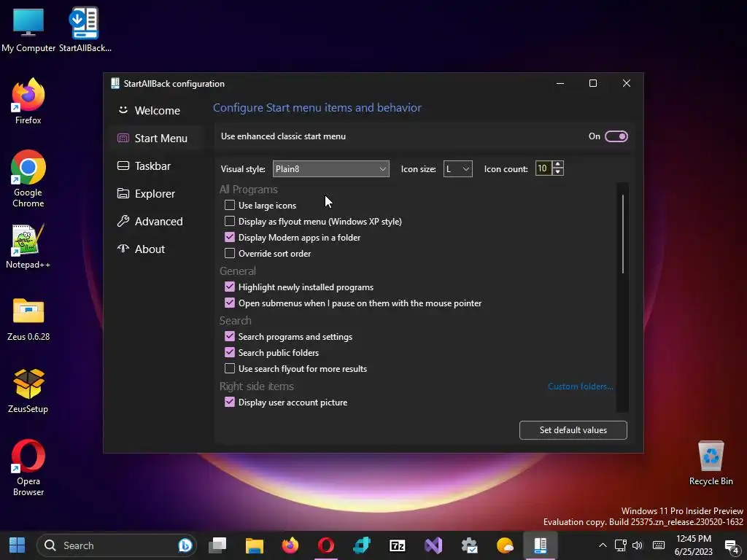Image resolution: width=747 pixels, height=560 pixels.
Task: Switch to the Taskbar section
Action: (156, 166)
